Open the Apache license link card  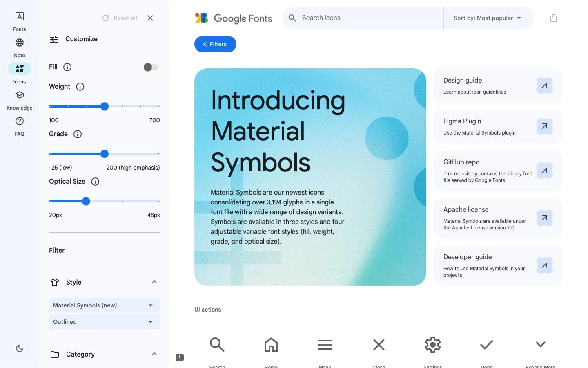(498, 218)
